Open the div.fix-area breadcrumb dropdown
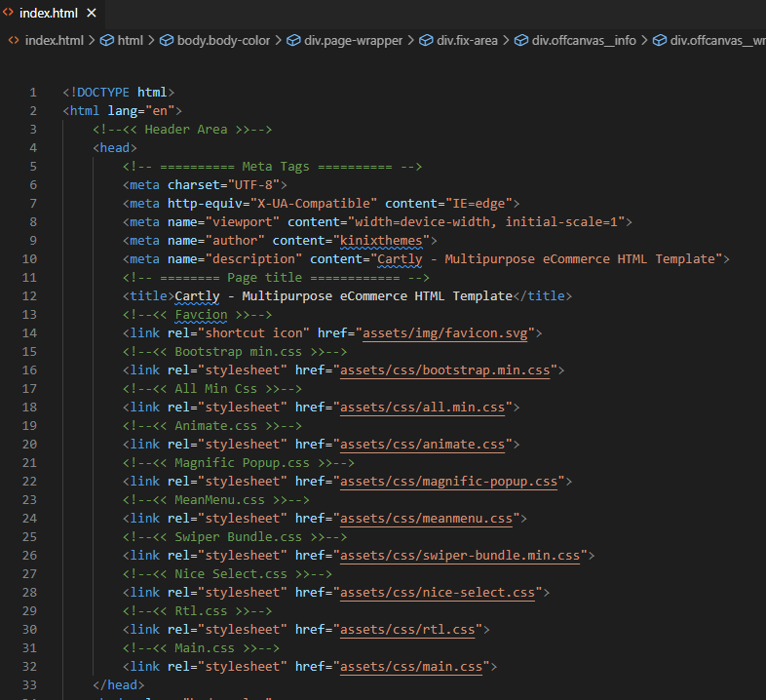The image size is (766, 700). click(467, 40)
